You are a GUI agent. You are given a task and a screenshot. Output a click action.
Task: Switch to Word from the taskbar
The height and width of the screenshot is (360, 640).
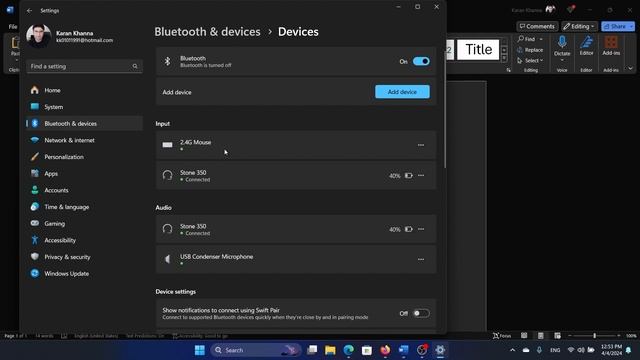point(403,350)
